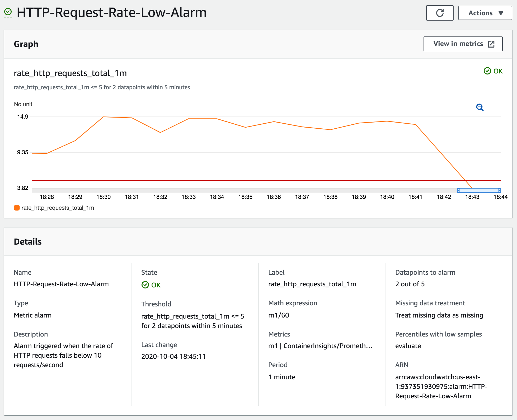The width and height of the screenshot is (517, 420).
Task: Click the refresh icon button
Action: click(440, 13)
